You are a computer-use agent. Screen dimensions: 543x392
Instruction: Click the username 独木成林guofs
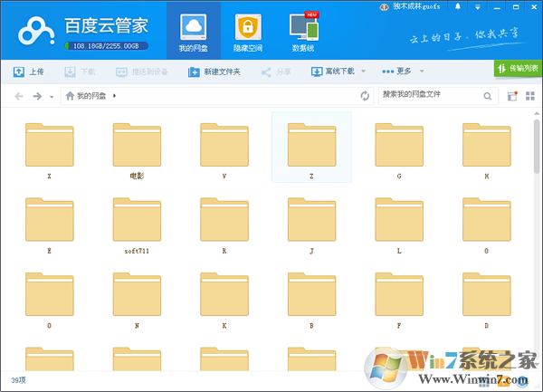tap(416, 6)
